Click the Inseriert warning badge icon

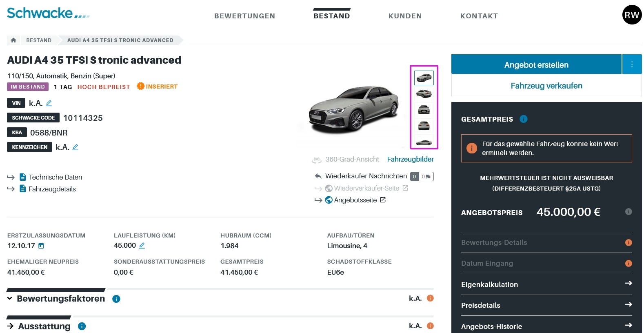[141, 86]
